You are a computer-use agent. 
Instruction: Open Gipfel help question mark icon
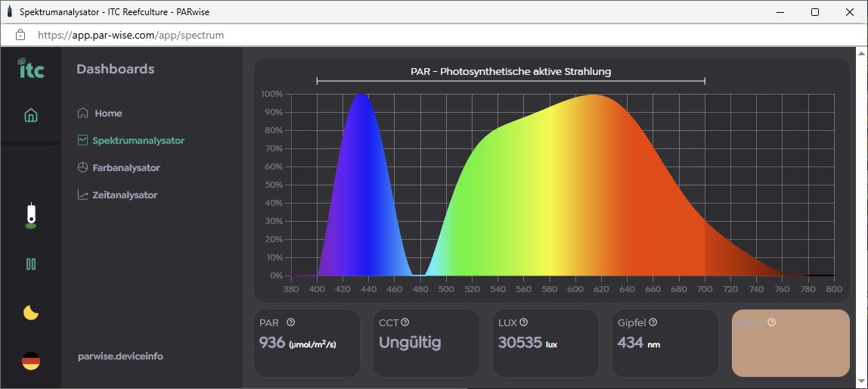click(653, 322)
